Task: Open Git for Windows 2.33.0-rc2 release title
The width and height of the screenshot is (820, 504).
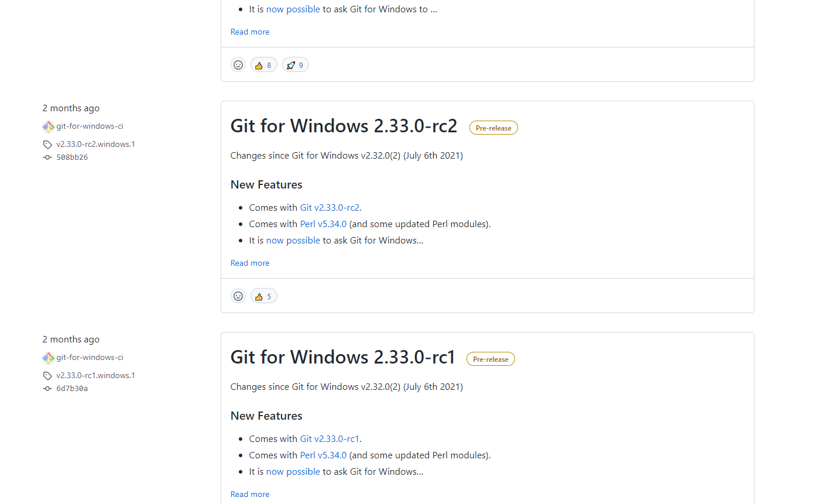Action: (344, 126)
